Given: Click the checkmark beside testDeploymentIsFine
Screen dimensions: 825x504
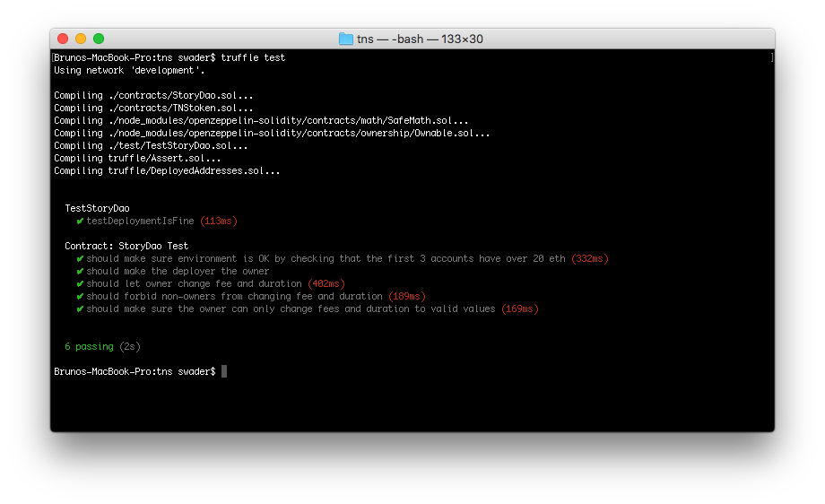Looking at the screenshot, I should coord(80,221).
